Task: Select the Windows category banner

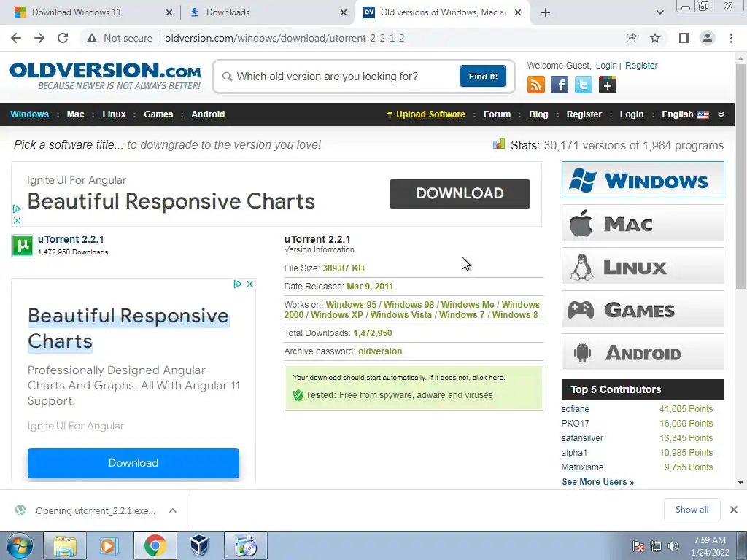Action: point(643,180)
